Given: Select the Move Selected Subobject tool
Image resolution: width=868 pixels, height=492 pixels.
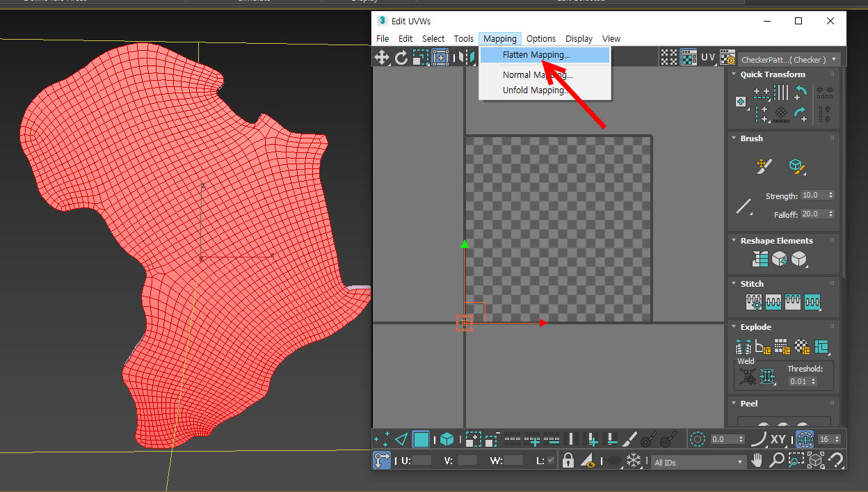Looking at the screenshot, I should click(382, 58).
